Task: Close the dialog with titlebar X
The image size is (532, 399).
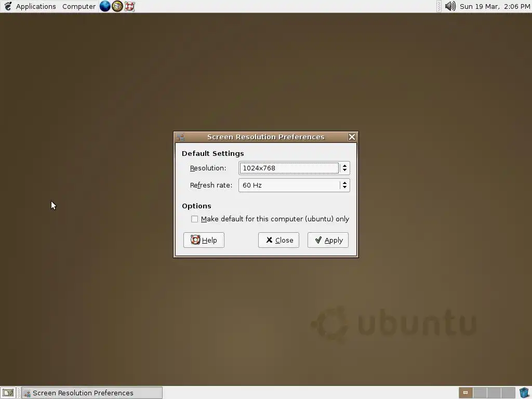Action: tap(352, 137)
